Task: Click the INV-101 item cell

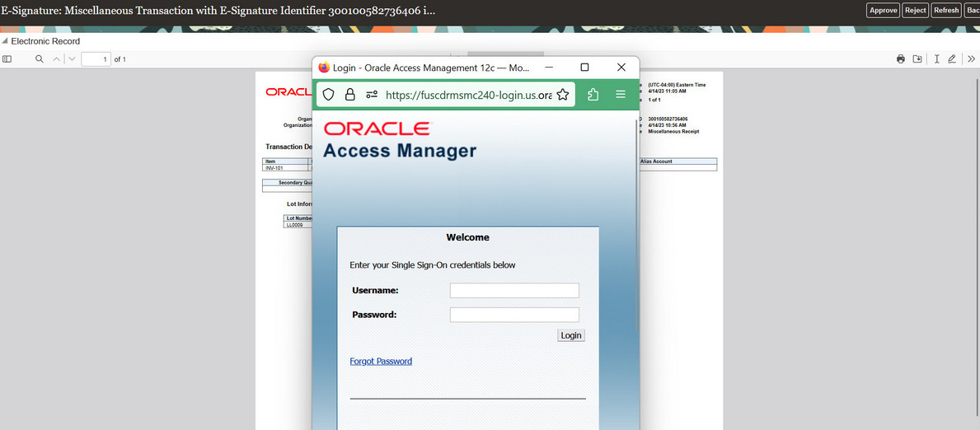Action: tap(286, 168)
